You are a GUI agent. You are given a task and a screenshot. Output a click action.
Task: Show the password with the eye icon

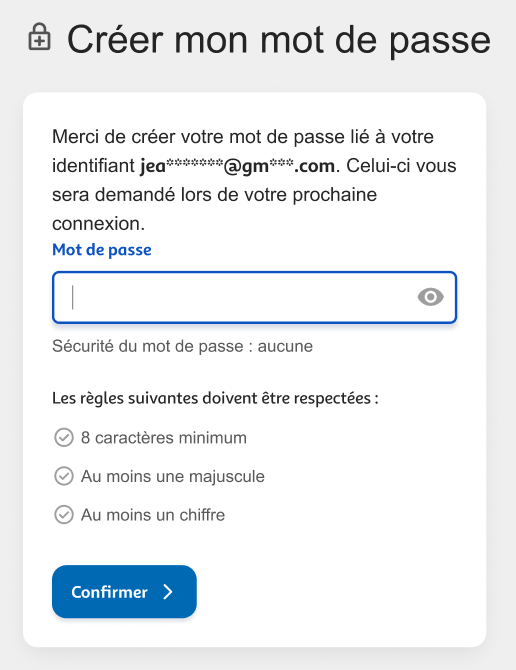tap(430, 297)
